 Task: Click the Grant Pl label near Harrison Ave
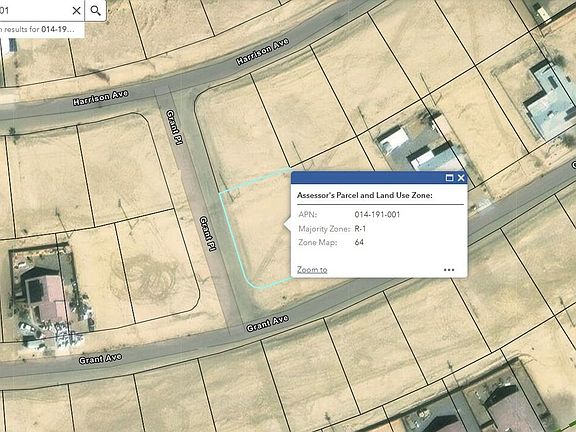(174, 127)
